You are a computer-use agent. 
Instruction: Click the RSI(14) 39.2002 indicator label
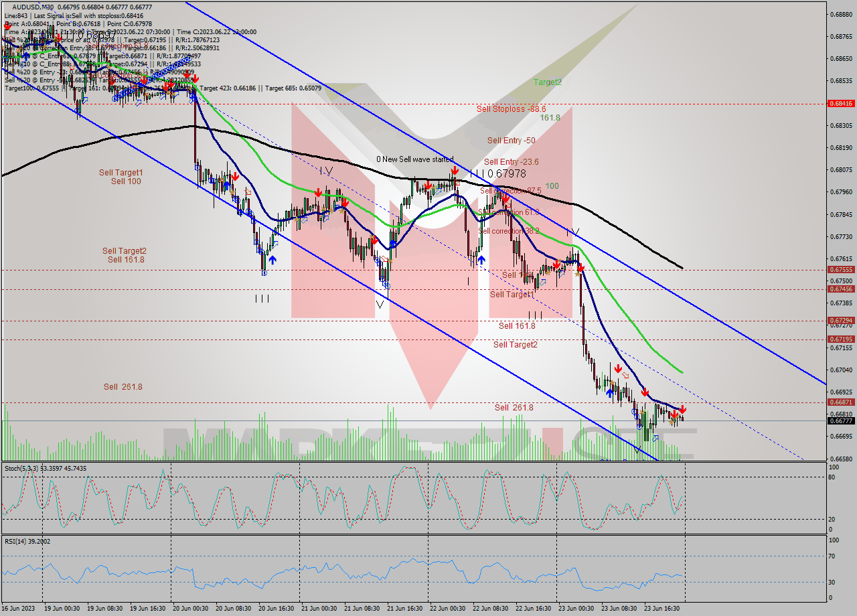[27, 542]
